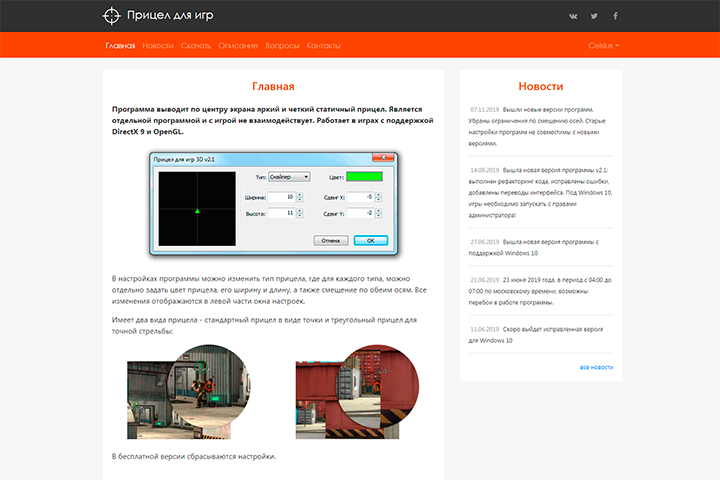The image size is (720, 480).
Task: Click the orange Главная page heading
Action: point(273,86)
